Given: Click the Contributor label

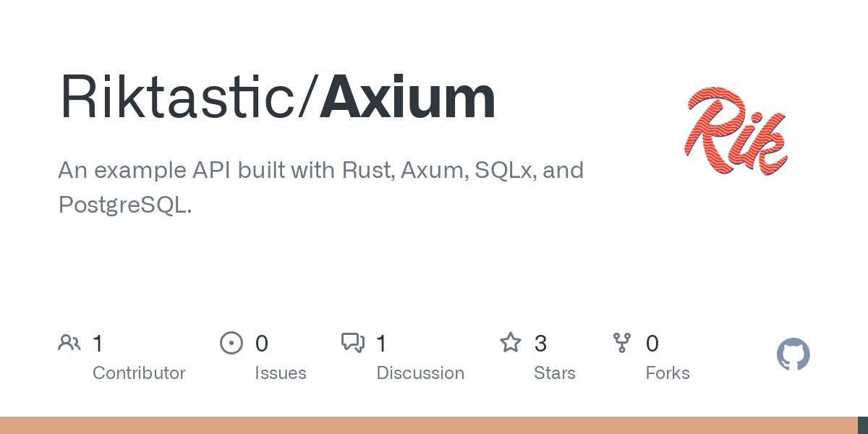Looking at the screenshot, I should point(139,373).
